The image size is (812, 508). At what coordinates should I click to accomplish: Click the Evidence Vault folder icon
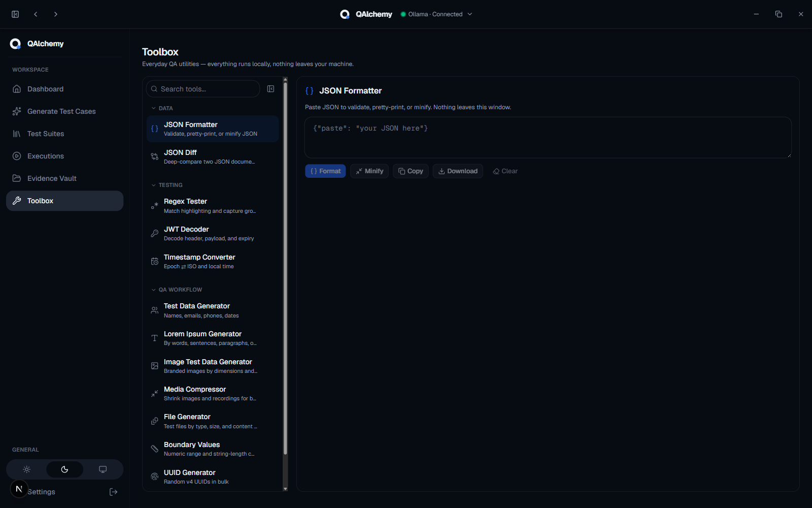coord(17,178)
